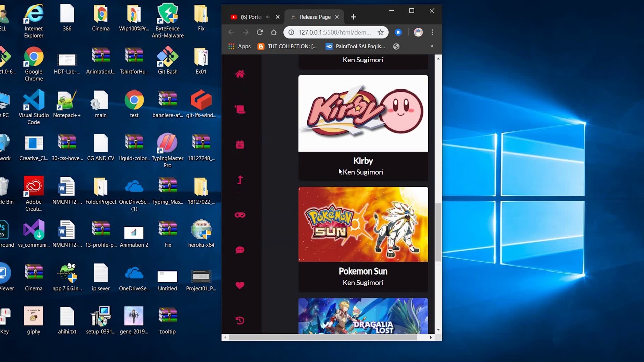Open the globe bookmark icon
The image size is (644, 362).
[x=396, y=46]
